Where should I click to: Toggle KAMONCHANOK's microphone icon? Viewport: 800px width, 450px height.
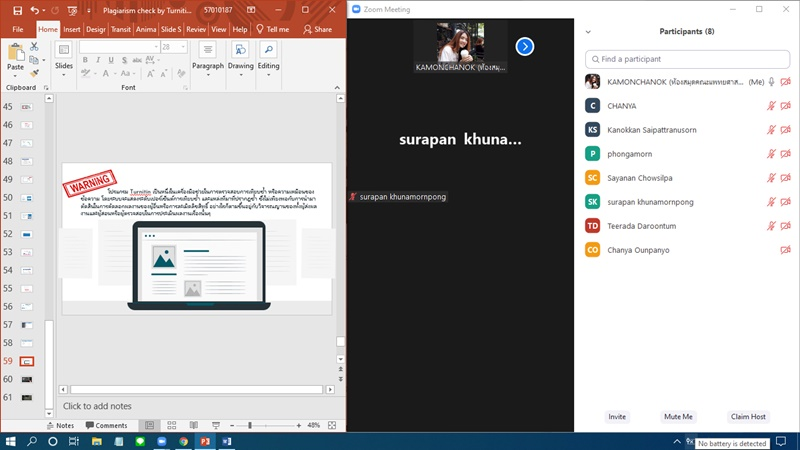point(771,81)
